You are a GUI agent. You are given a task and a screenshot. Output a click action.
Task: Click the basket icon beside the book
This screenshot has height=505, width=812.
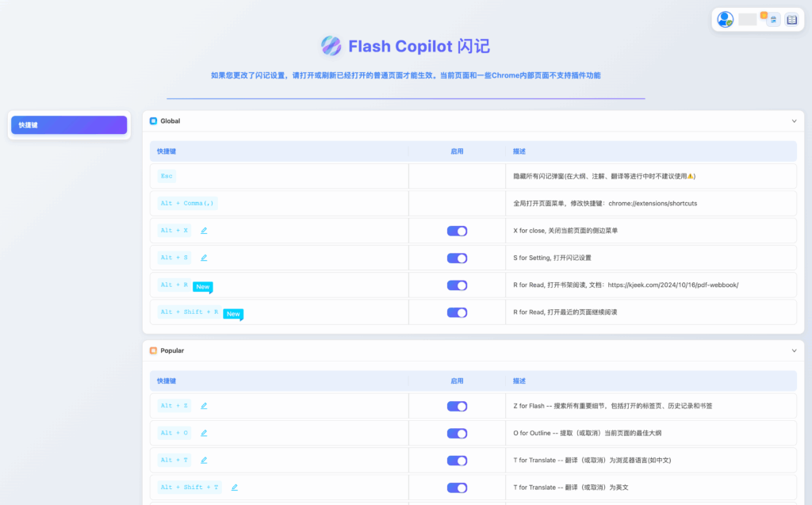(773, 20)
